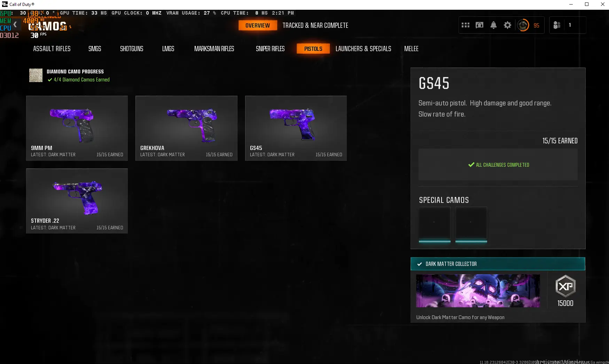Click the XP reward badge icon
This screenshot has width=609, height=364.
565,286
